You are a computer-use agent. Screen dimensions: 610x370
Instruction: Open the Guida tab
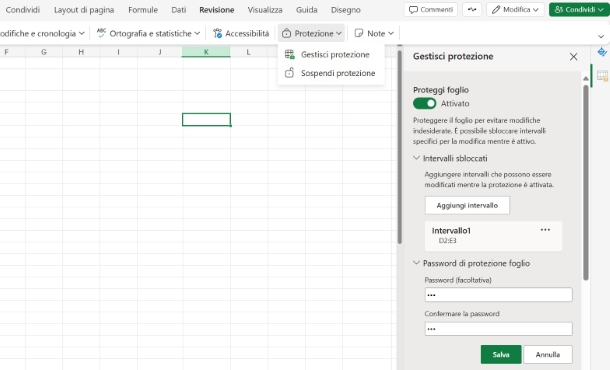[307, 10]
